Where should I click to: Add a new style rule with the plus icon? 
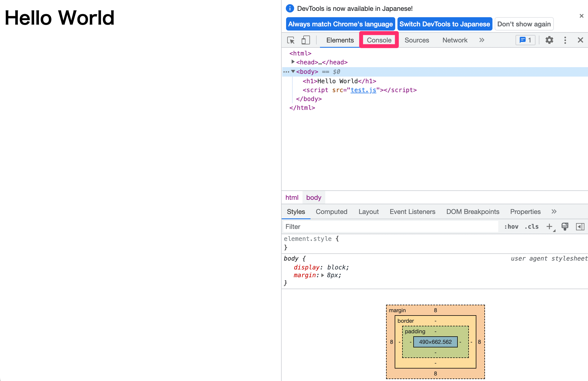[x=549, y=226]
